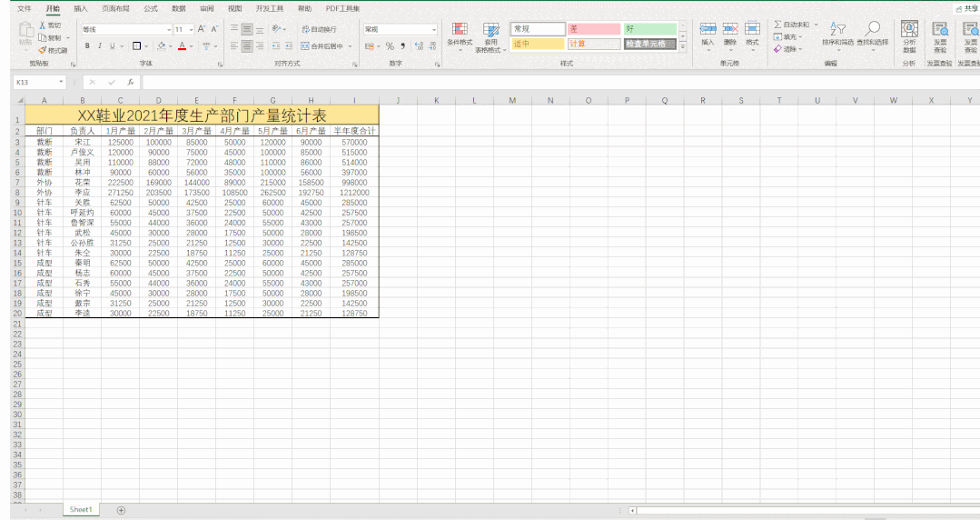Toggle middle vertical alignment
980x520 pixels.
coord(247,29)
